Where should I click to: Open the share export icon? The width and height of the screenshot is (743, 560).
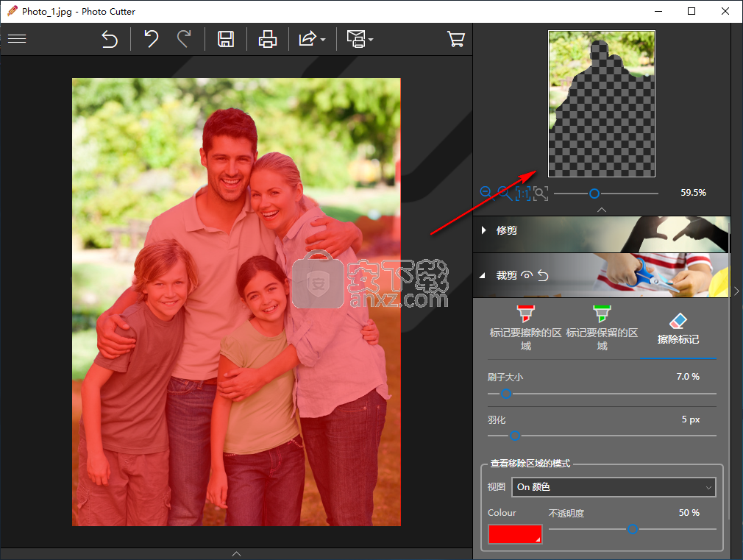(x=307, y=39)
